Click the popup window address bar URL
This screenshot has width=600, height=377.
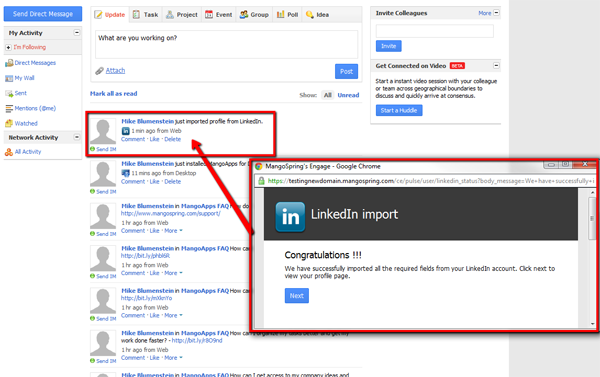pos(430,181)
